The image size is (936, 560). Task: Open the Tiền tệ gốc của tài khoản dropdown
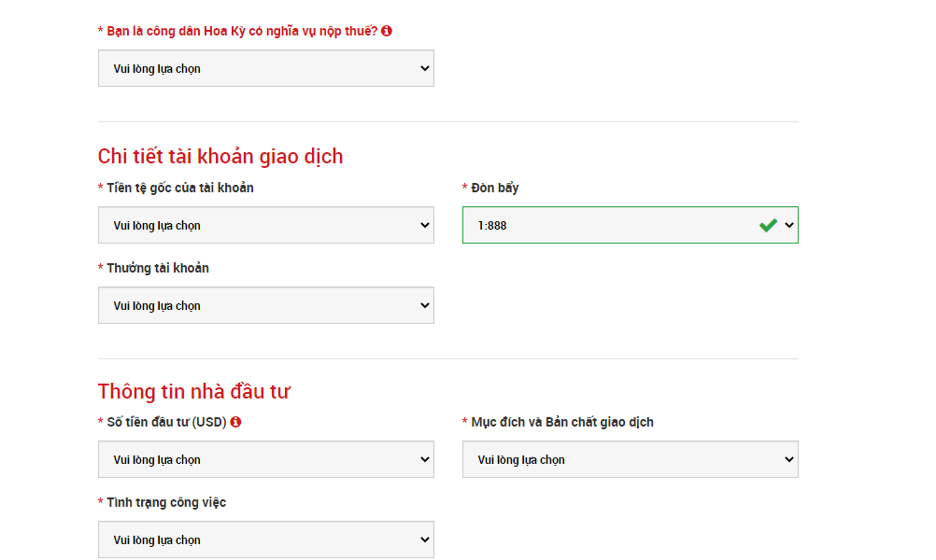(x=265, y=225)
